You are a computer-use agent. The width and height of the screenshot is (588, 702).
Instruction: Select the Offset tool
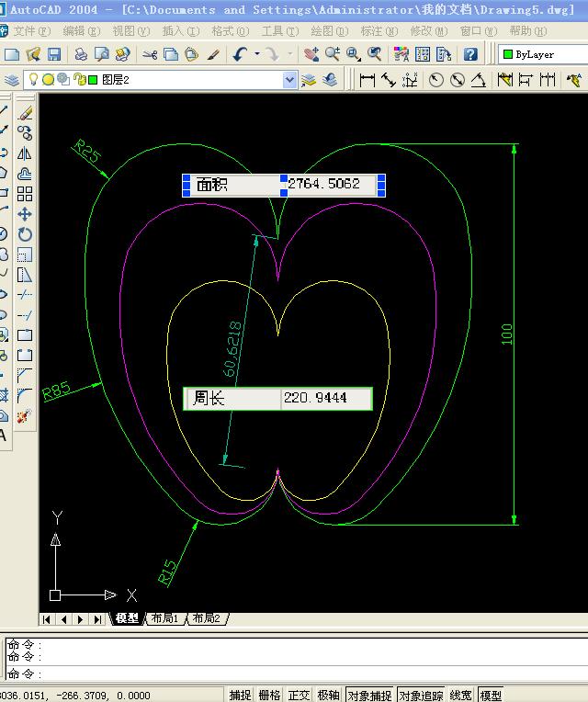pos(25,174)
